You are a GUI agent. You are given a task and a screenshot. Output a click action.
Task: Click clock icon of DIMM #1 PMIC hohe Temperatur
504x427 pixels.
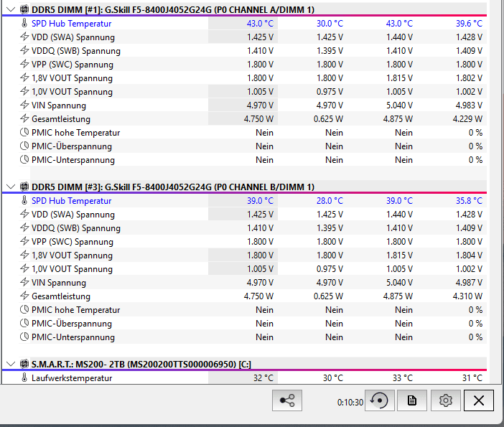point(24,132)
